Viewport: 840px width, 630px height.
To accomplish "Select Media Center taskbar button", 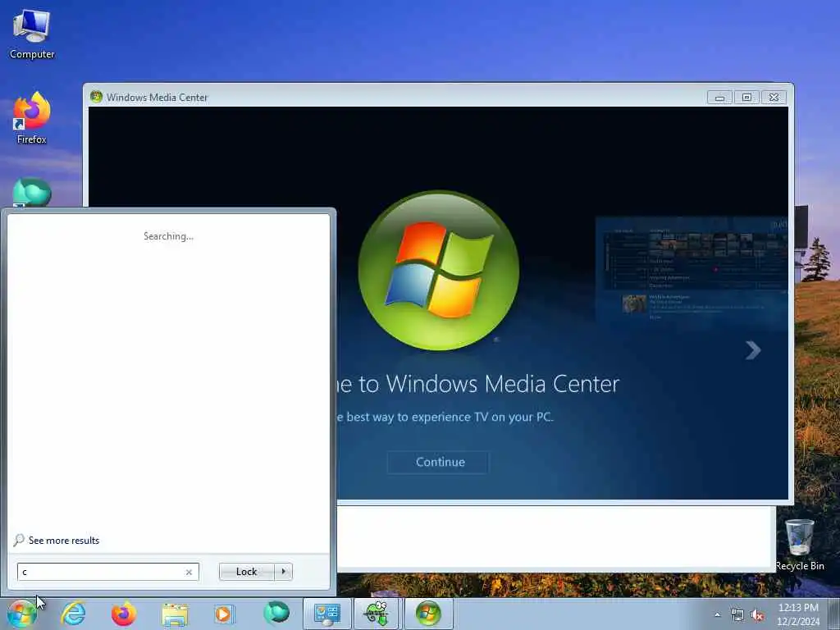I will tap(428, 614).
